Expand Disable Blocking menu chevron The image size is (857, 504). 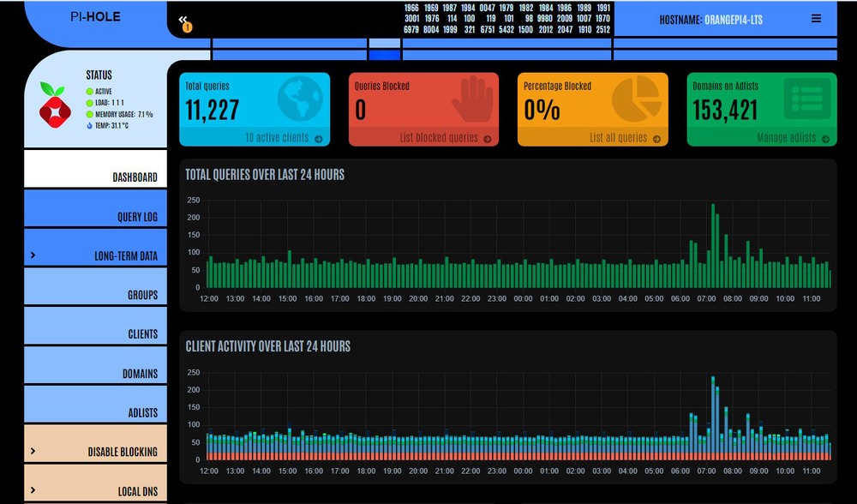pyautogui.click(x=33, y=451)
